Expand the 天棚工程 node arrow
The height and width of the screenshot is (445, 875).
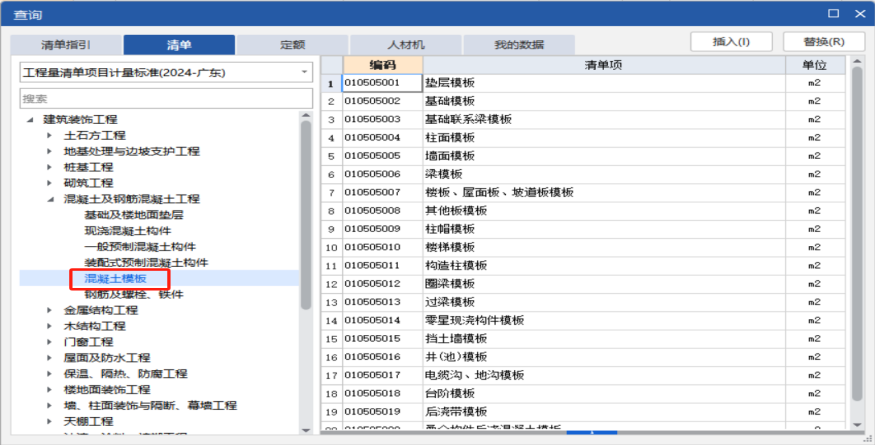point(50,421)
